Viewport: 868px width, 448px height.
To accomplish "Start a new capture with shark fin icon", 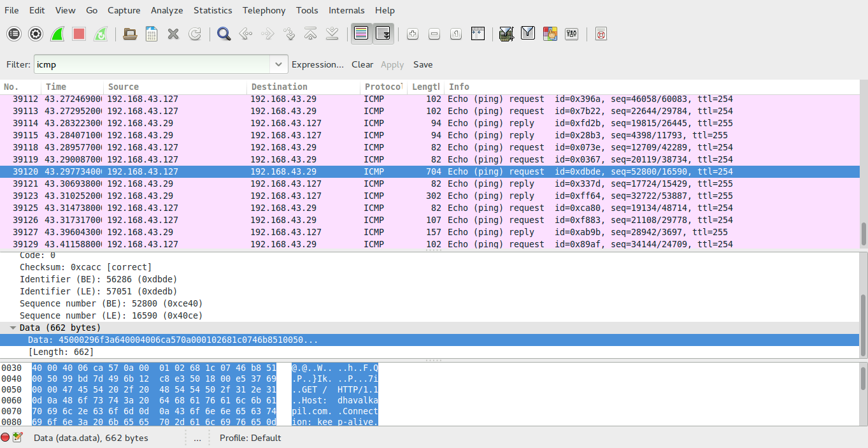I will coord(57,34).
